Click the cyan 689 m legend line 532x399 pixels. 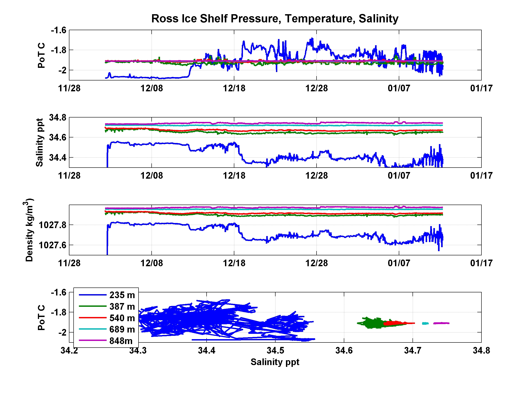pyautogui.click(x=93, y=329)
